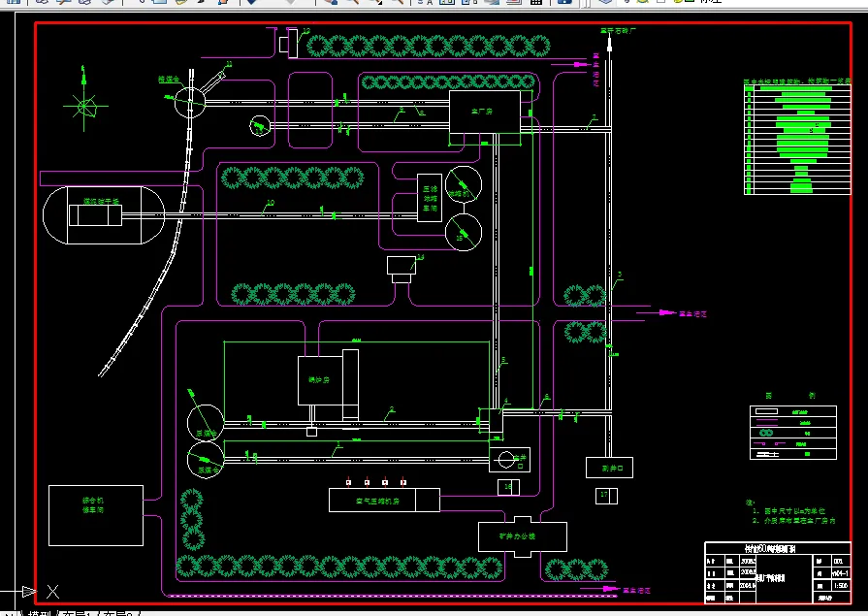The width and height of the screenshot is (868, 616).
Task: Click the 锅炉房 building label
Action: click(319, 380)
